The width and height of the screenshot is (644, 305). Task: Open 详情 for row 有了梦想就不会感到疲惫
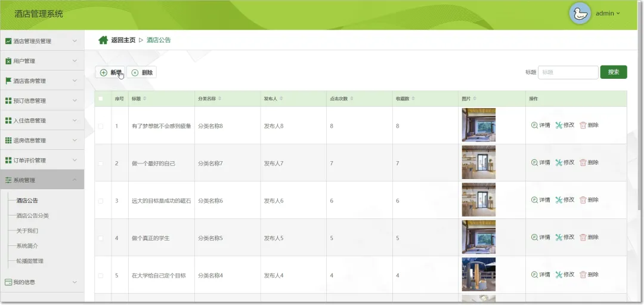pyautogui.click(x=540, y=125)
